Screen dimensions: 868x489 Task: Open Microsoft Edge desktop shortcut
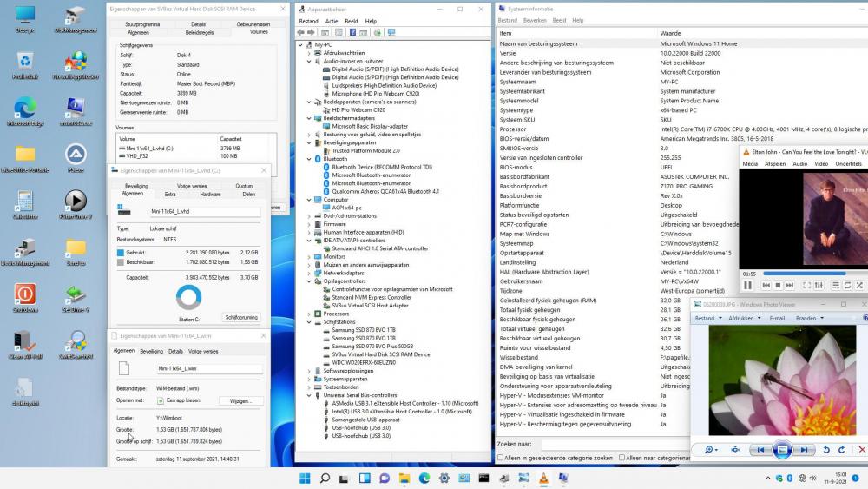(x=25, y=109)
